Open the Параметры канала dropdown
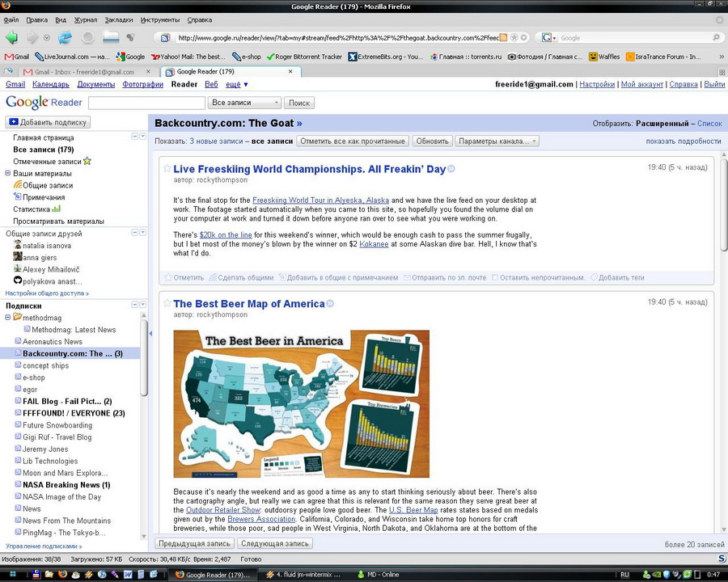 (497, 141)
